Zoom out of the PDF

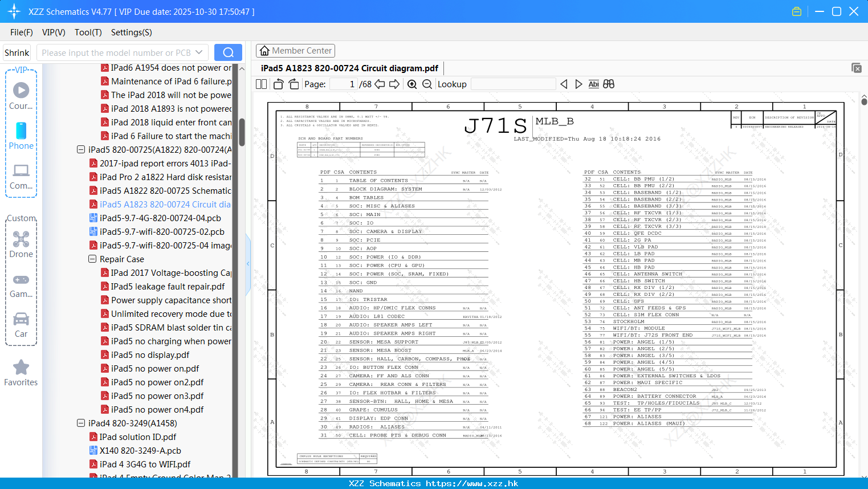point(427,84)
